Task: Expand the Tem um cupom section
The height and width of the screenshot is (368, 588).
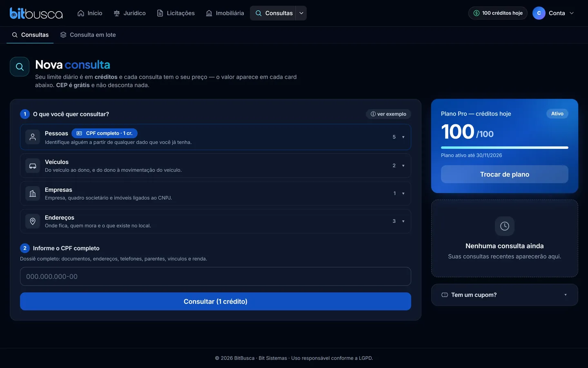Action: pyautogui.click(x=505, y=295)
